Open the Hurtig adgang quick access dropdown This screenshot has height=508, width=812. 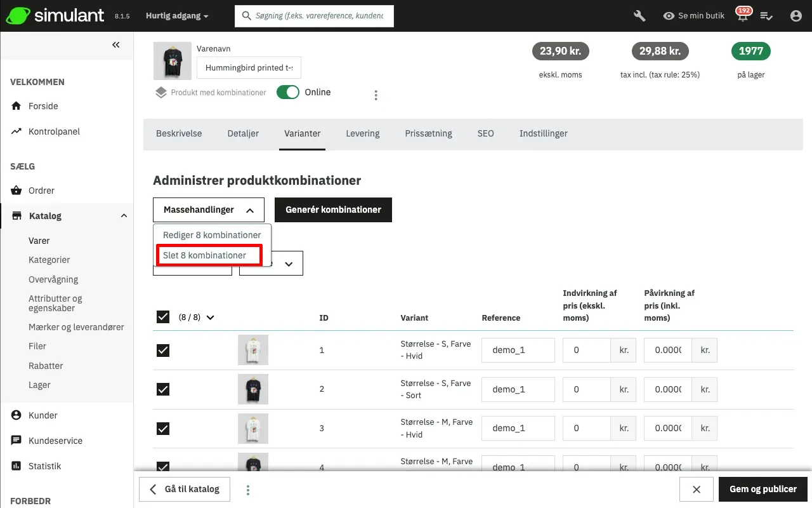point(177,16)
